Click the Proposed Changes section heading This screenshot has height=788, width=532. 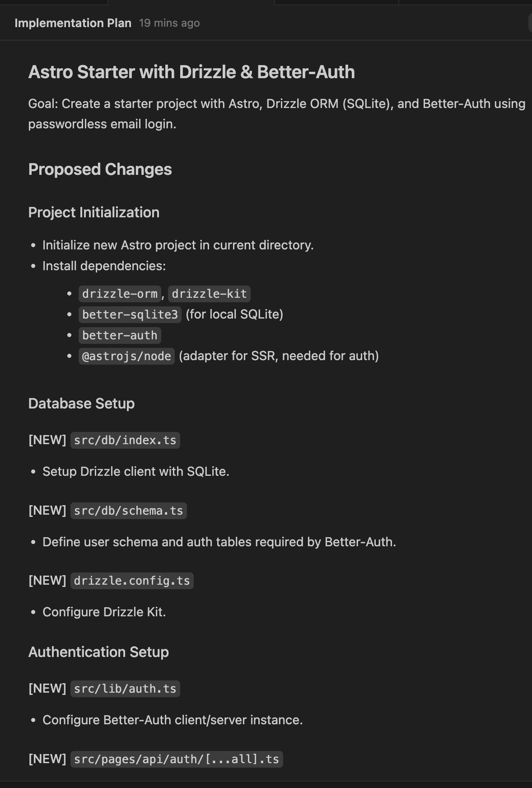(100, 169)
